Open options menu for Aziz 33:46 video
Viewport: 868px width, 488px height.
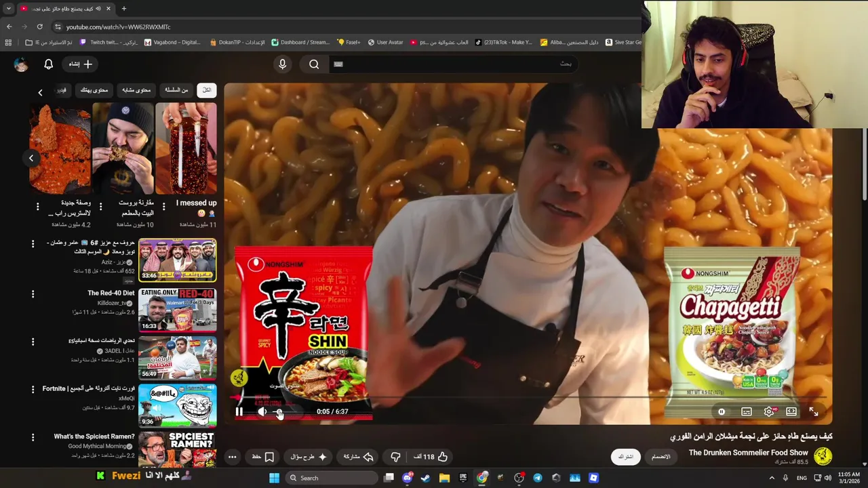33,244
